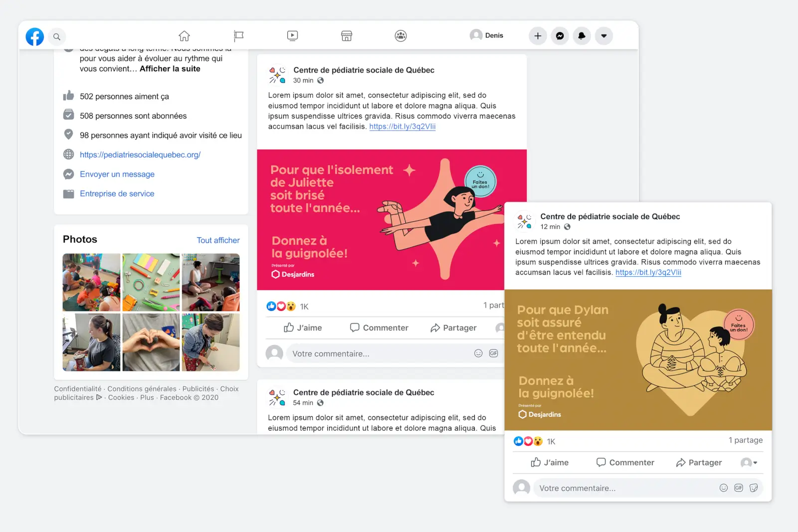Click the Facebook logo icon
The height and width of the screenshot is (532, 798).
point(35,36)
